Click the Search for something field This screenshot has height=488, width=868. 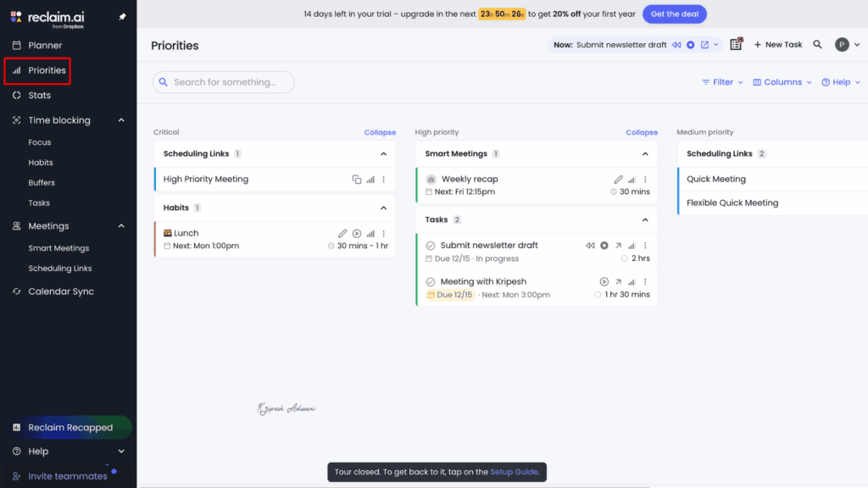click(224, 82)
